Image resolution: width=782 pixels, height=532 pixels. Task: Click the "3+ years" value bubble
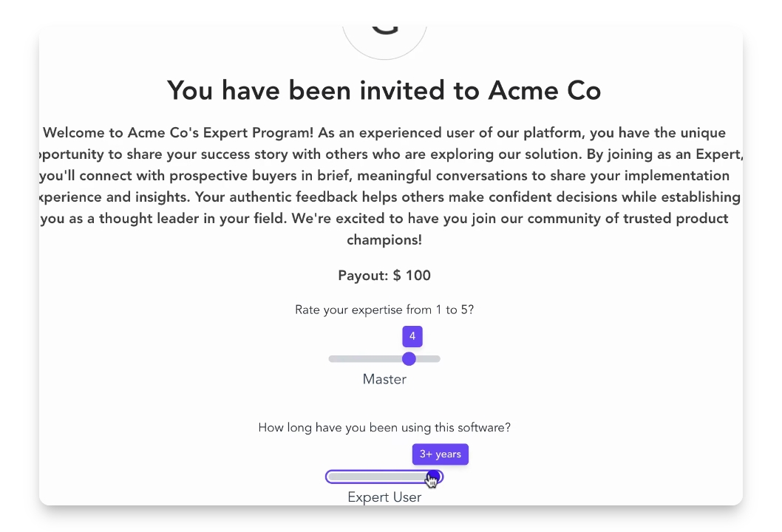pyautogui.click(x=440, y=454)
